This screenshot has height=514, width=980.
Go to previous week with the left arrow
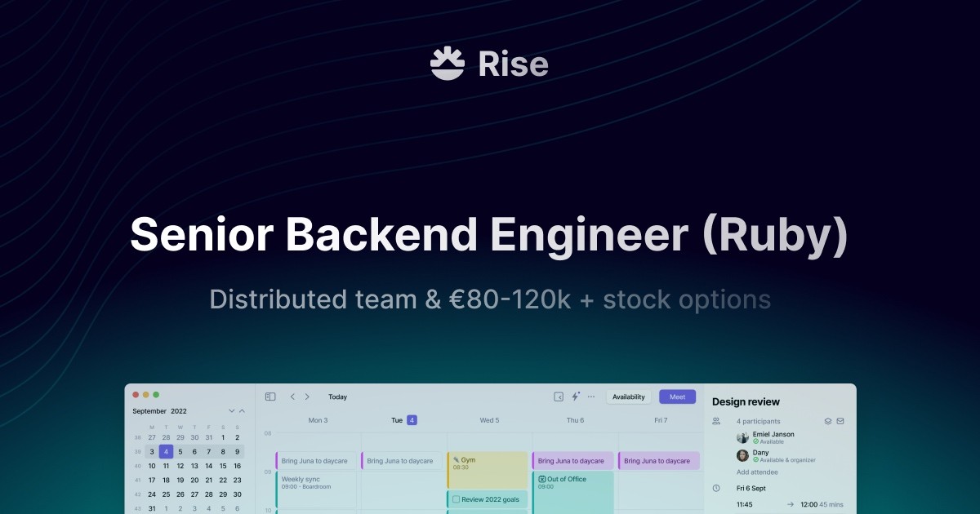(x=292, y=397)
